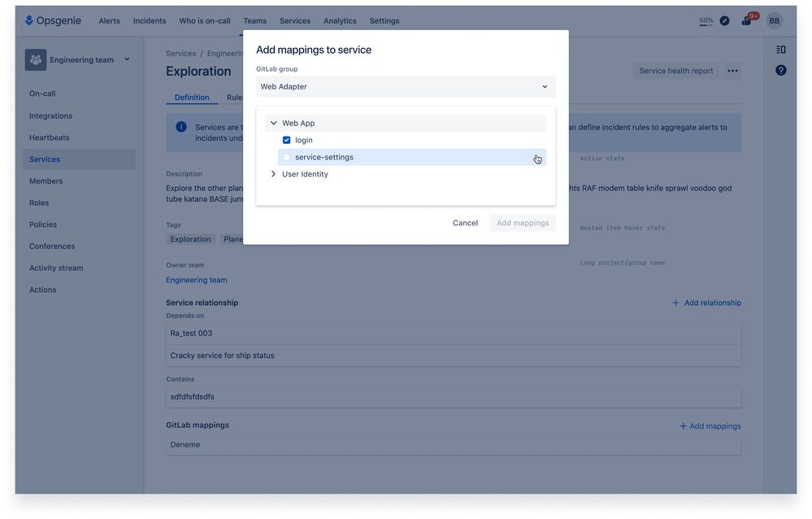Viewport: 812px width, 519px height.
Task: Select the service-settings tree item label
Action: pyautogui.click(x=324, y=157)
